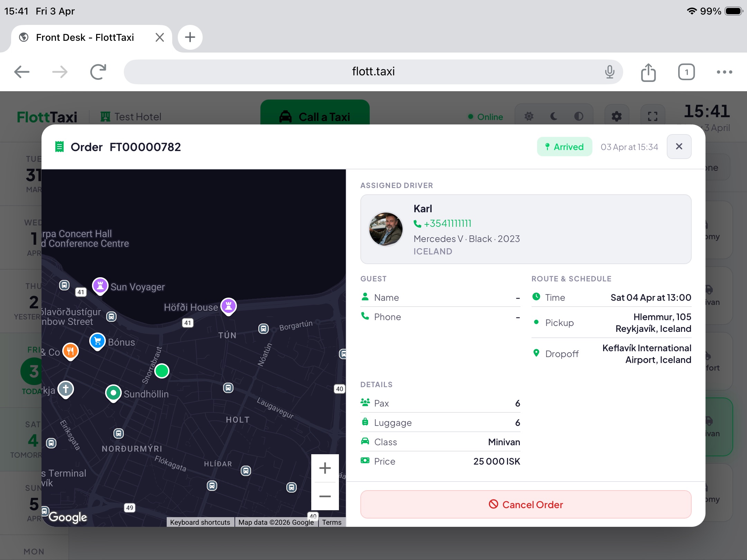Toggle the Online status indicator
Viewport: 747px width, 560px height.
[x=486, y=117]
